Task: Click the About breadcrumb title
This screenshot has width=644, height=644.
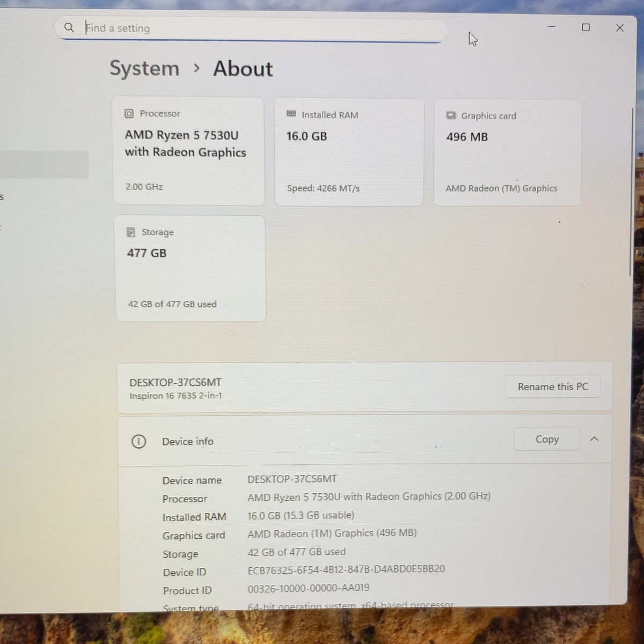Action: [x=243, y=69]
